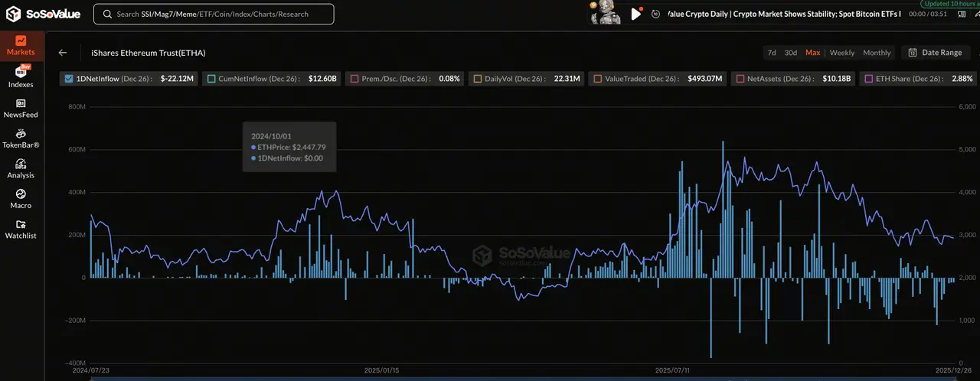
Task: Click the podcast host avatar
Action: [605, 11]
